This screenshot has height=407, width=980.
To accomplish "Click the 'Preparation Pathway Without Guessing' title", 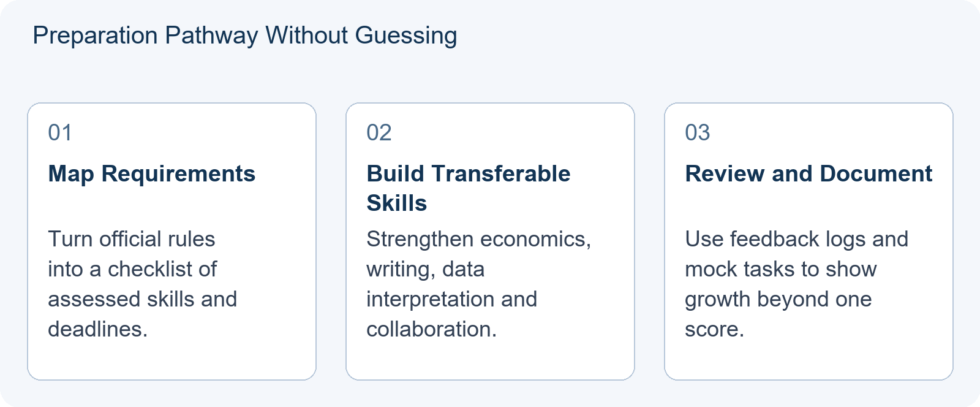I will pyautogui.click(x=245, y=36).
